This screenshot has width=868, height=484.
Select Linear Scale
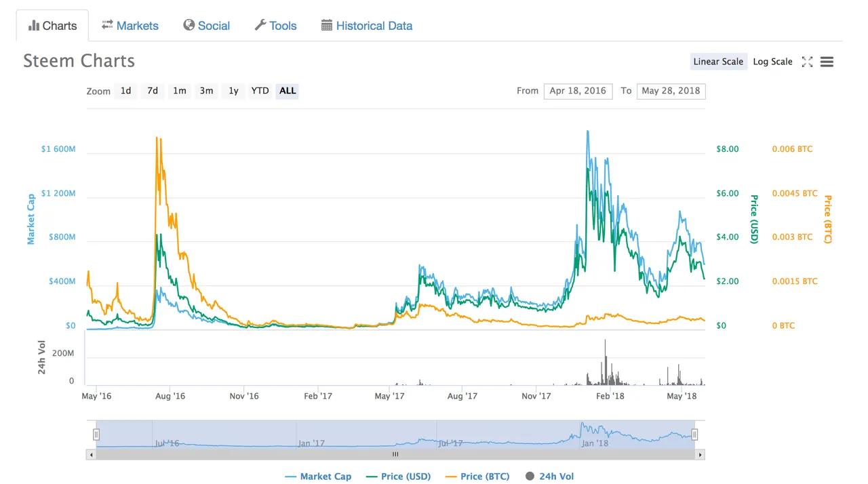[718, 62]
